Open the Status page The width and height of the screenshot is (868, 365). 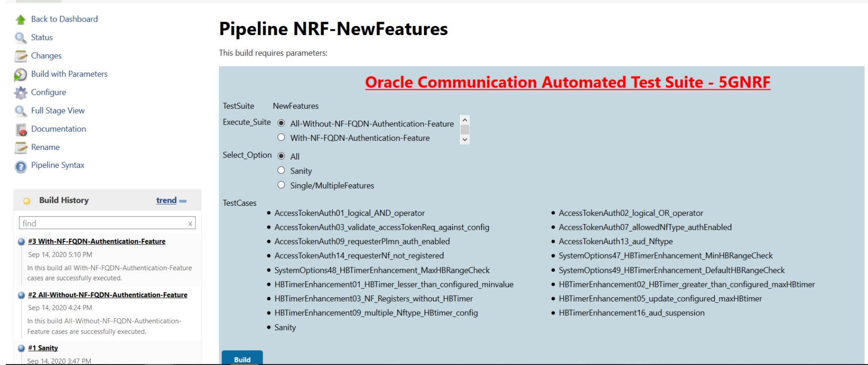[x=42, y=37]
